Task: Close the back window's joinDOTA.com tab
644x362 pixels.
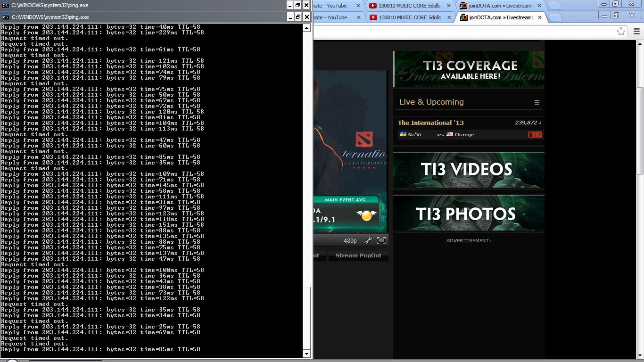Action: [x=539, y=6]
